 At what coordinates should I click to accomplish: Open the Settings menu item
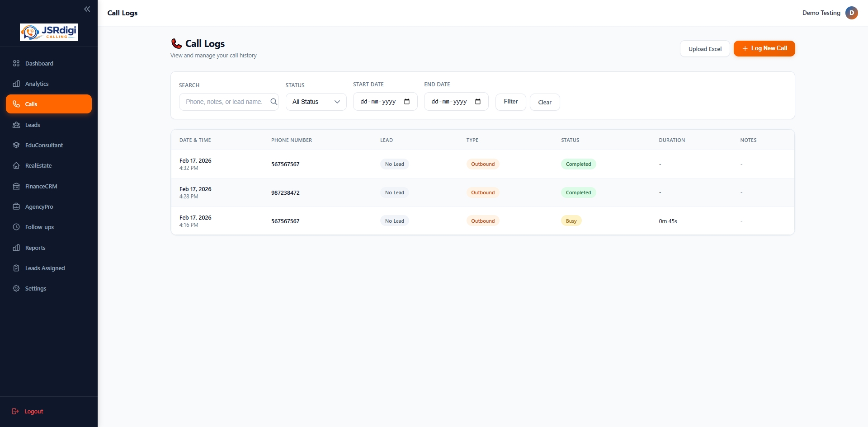(49, 288)
